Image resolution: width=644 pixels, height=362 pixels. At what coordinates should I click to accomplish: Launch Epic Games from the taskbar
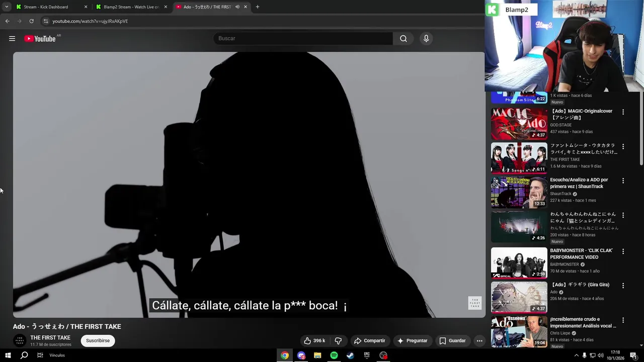(x=367, y=355)
